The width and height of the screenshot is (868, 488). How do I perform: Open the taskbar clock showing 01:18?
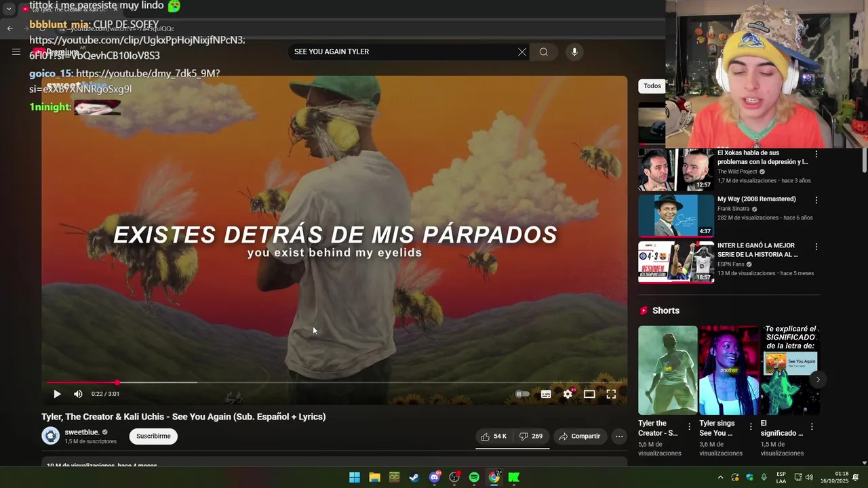833,477
